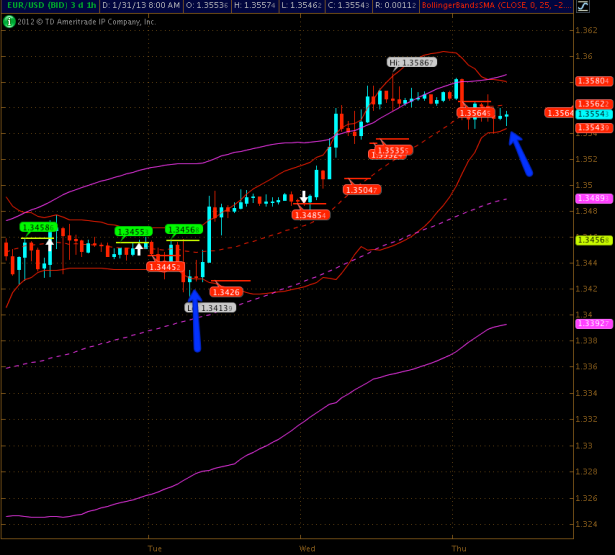This screenshot has width=615, height=555.
Task: Click the H: 1.3557 high value
Action: coord(255,5)
